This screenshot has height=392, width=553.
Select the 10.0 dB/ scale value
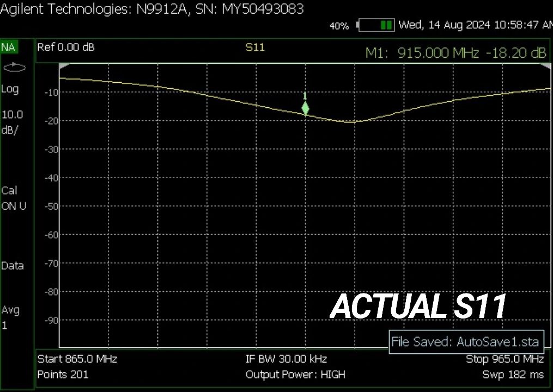[x=13, y=122]
